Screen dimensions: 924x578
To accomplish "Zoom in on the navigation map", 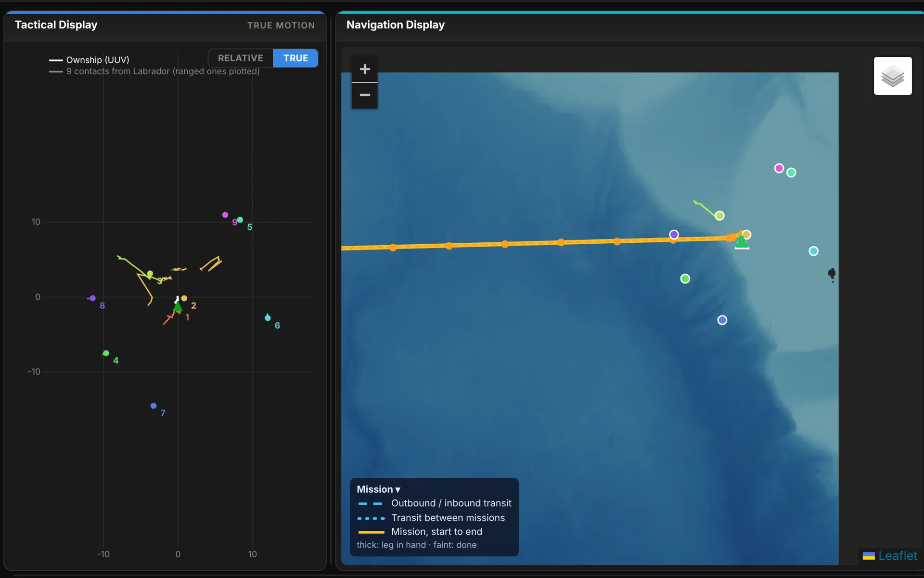I will click(365, 69).
